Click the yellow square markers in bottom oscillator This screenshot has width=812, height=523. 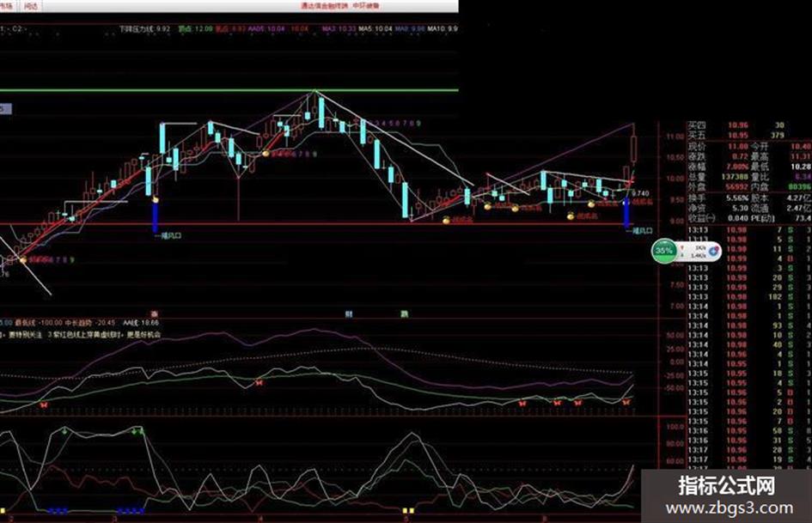coord(409,510)
